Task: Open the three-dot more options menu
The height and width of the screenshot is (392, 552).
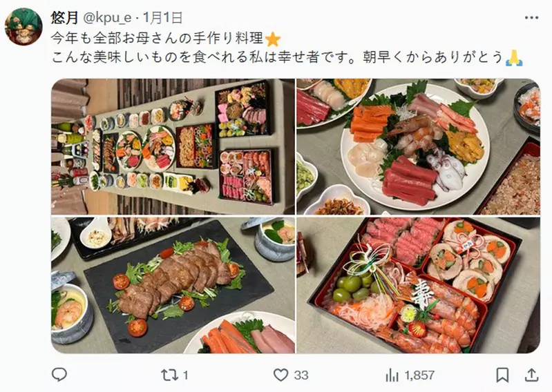Action: (x=531, y=17)
